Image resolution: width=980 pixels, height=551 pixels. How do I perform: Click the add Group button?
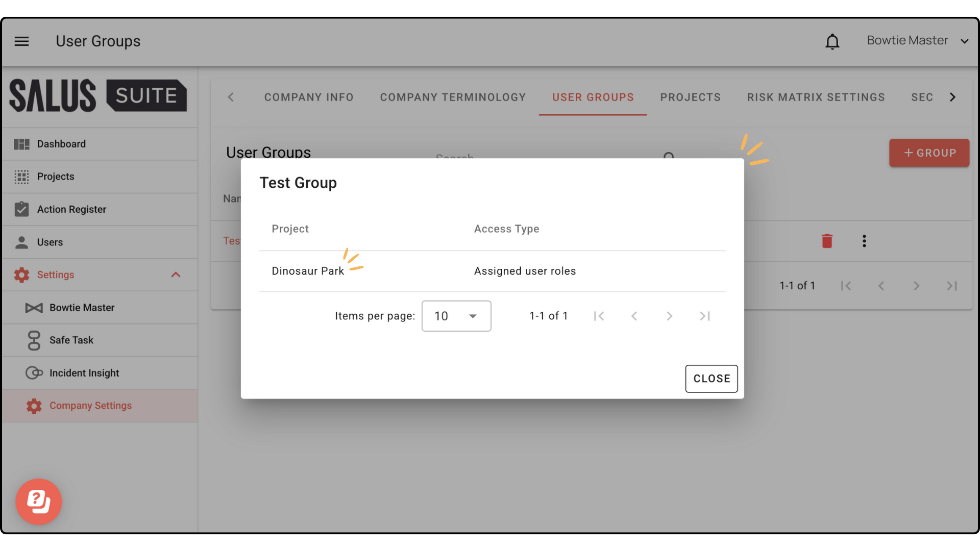(x=929, y=153)
